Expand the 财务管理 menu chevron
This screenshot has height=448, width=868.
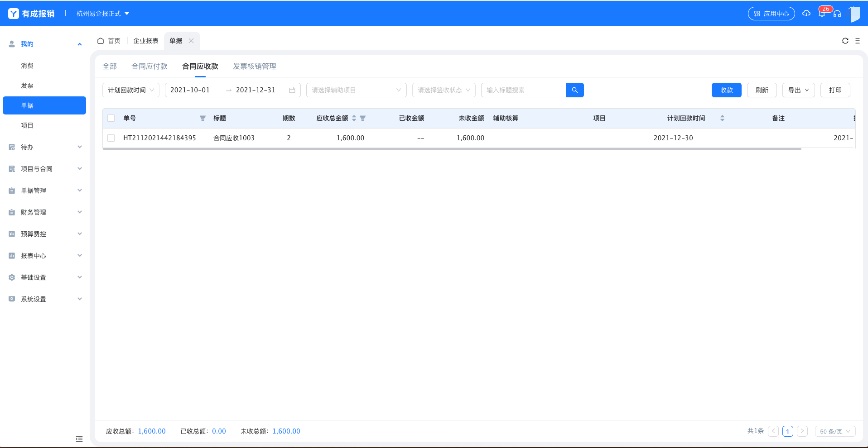click(x=80, y=212)
